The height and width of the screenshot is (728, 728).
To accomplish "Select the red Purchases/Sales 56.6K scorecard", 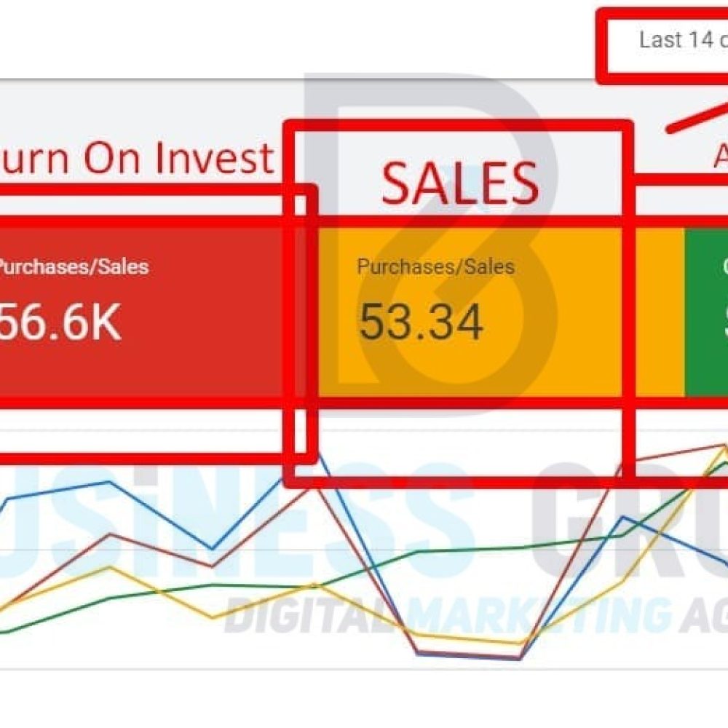I will [x=142, y=312].
